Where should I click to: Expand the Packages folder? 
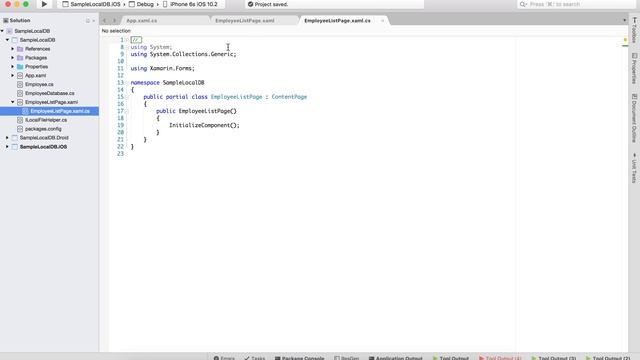13,58
